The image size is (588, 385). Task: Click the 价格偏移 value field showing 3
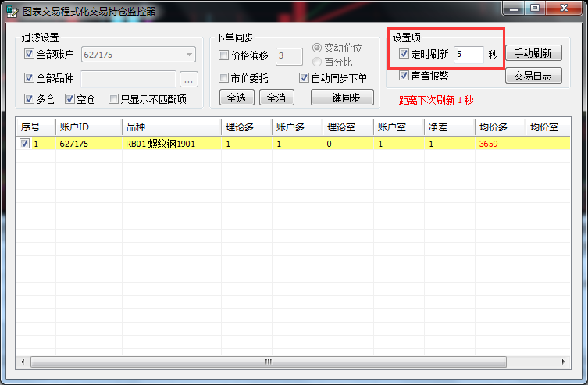tap(289, 56)
